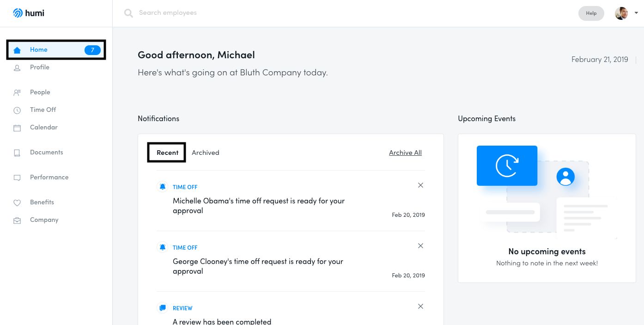The image size is (644, 325).
Task: Navigate to Time Off
Action: (43, 110)
